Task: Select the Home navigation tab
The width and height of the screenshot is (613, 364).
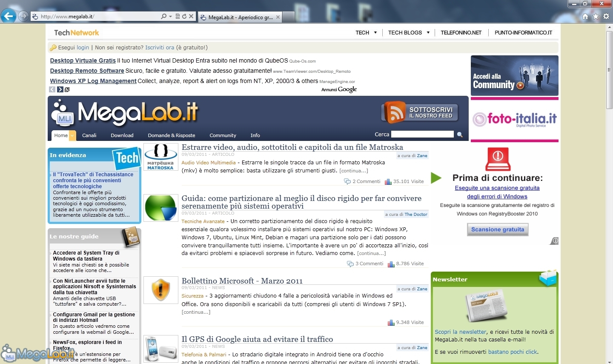Action: pyautogui.click(x=61, y=135)
